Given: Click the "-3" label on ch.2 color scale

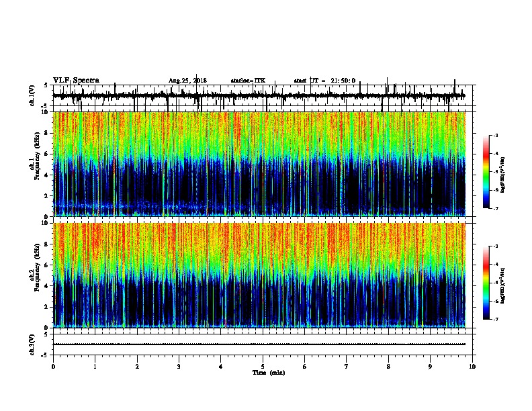Looking at the screenshot, I should [x=495, y=246].
